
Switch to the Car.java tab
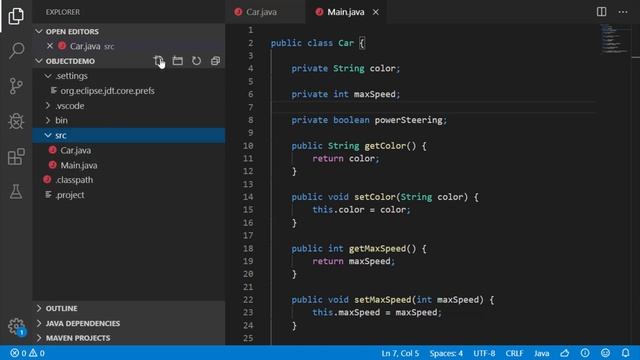click(x=265, y=12)
